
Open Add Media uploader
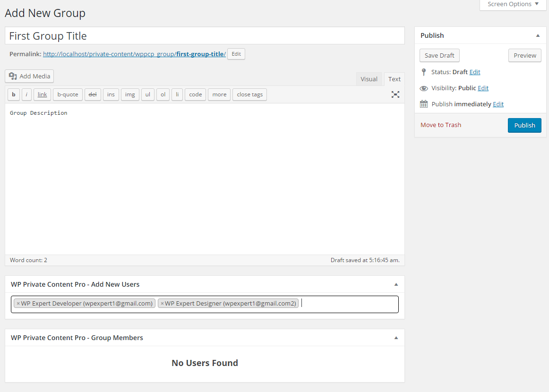point(29,76)
